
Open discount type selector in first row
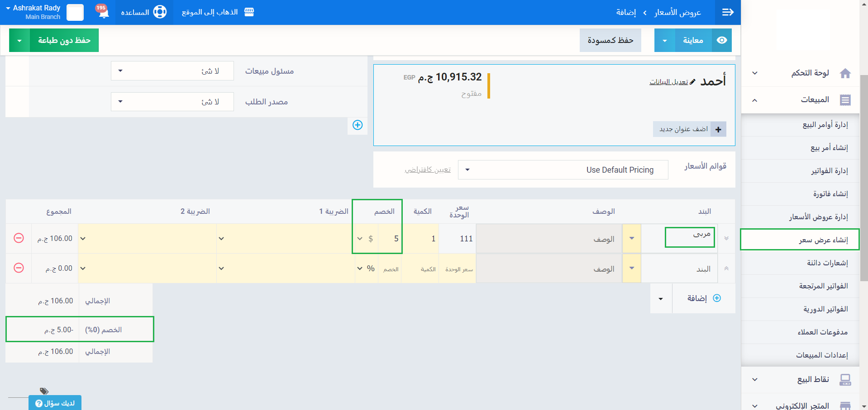pos(365,239)
